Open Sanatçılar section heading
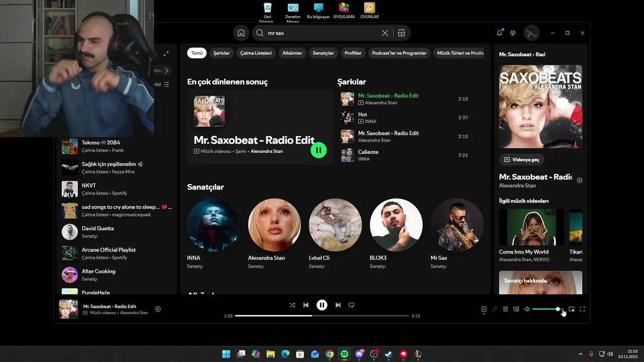The width and height of the screenshot is (644, 362). pos(205,187)
